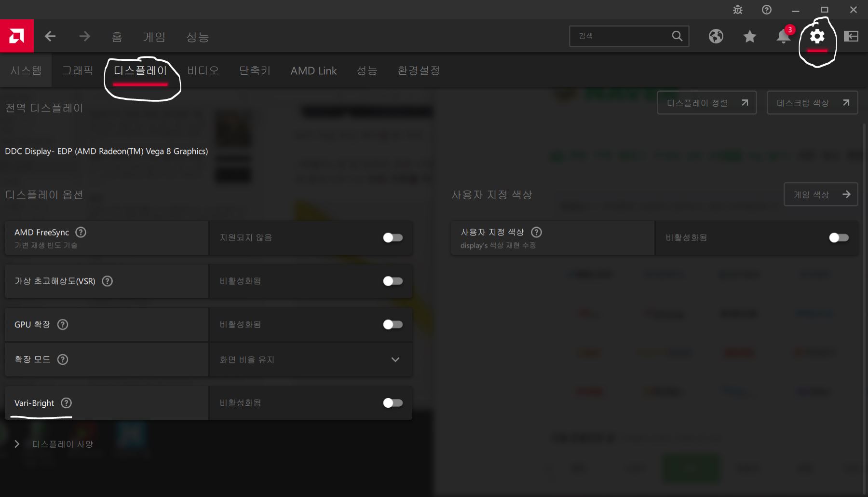
Task: Click the search magnifier icon
Action: [677, 36]
